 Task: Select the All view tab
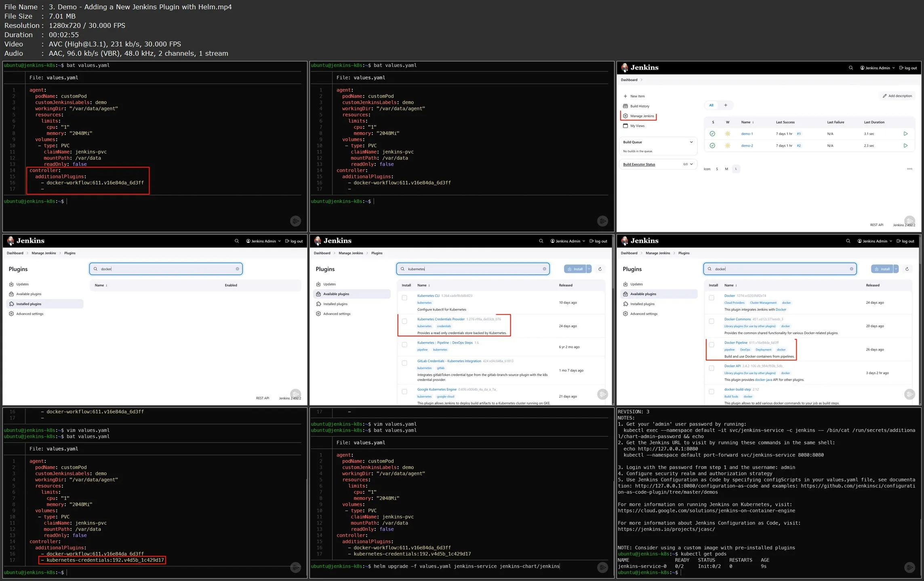[x=711, y=105]
